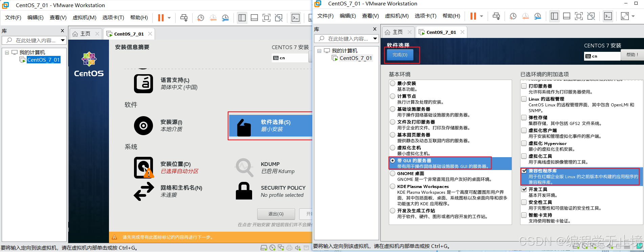
Task: Select 带 GUI 的服务器 radio option
Action: [393, 161]
